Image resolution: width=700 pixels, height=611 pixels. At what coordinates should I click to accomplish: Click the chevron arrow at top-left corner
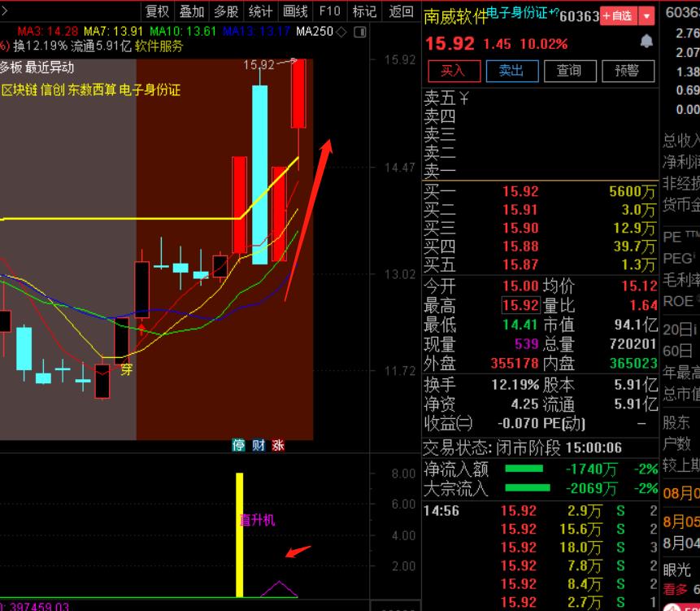click(x=4, y=11)
